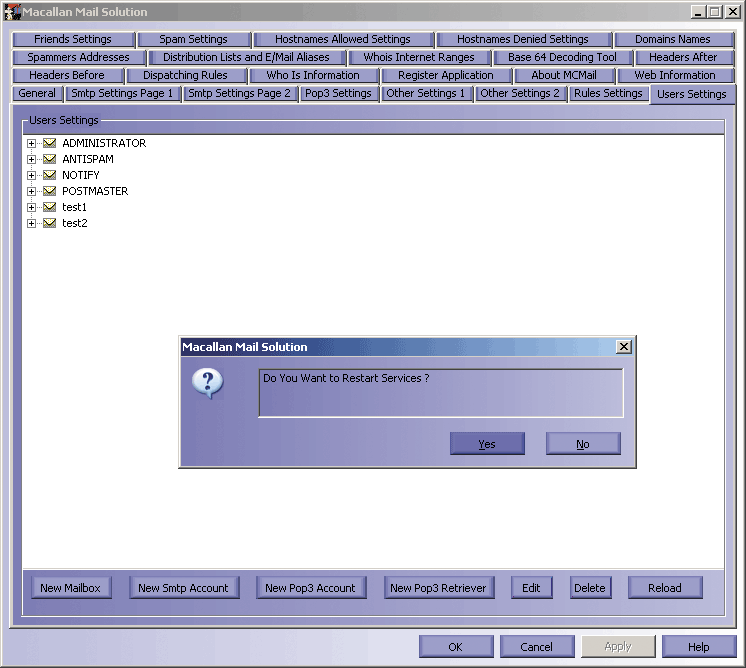
Task: Select NOTIFY user label
Action: (81, 175)
